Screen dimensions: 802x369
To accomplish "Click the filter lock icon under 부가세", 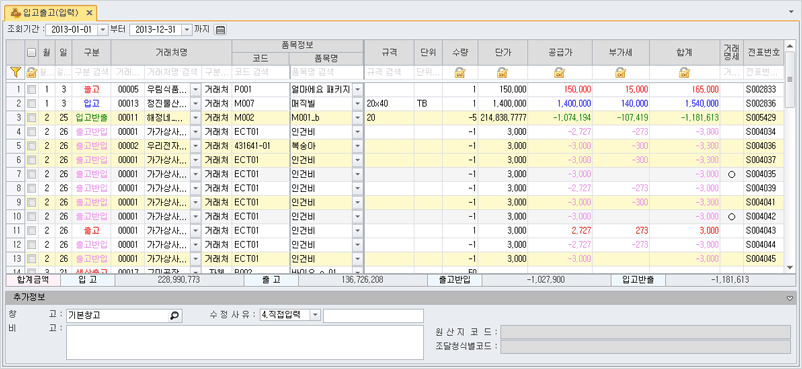I will coord(621,73).
